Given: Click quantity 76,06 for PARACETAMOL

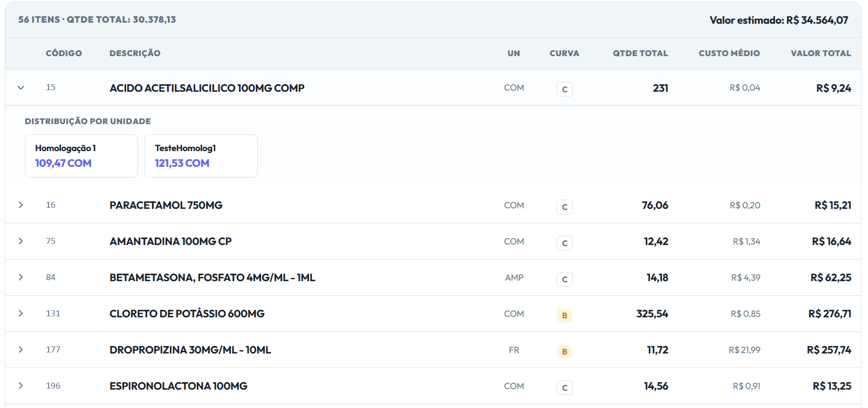Looking at the screenshot, I should point(655,205).
